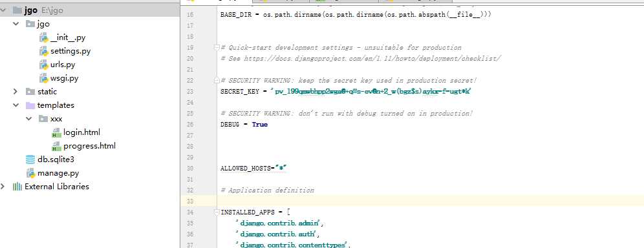
Task: Select the templates folder name
Action: click(x=56, y=105)
